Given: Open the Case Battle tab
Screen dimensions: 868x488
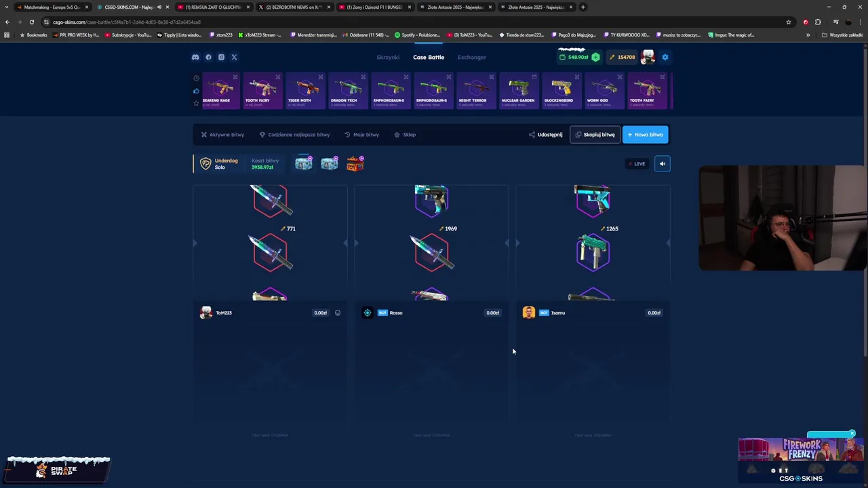Looking at the screenshot, I should coord(429,57).
